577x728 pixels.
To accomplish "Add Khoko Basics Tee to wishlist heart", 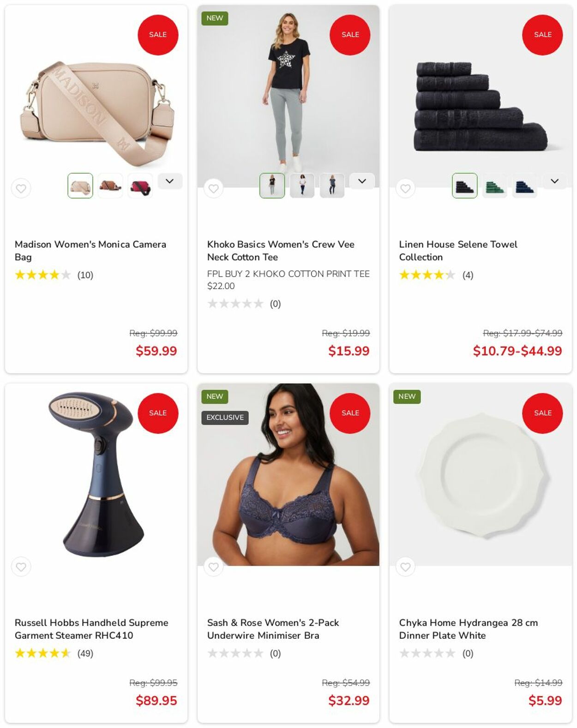I will tap(213, 188).
